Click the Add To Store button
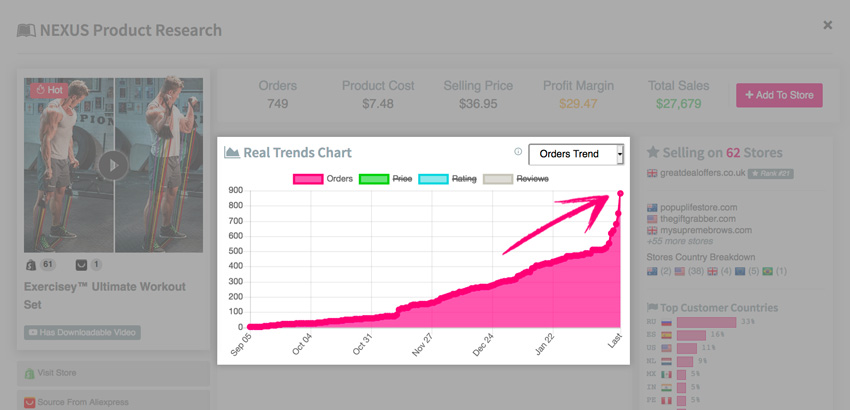 click(779, 95)
